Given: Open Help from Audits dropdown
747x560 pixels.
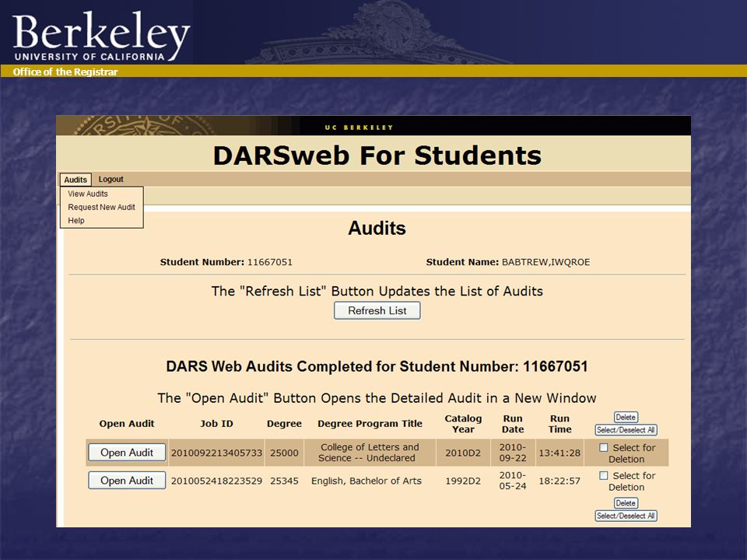Looking at the screenshot, I should pyautogui.click(x=76, y=220).
